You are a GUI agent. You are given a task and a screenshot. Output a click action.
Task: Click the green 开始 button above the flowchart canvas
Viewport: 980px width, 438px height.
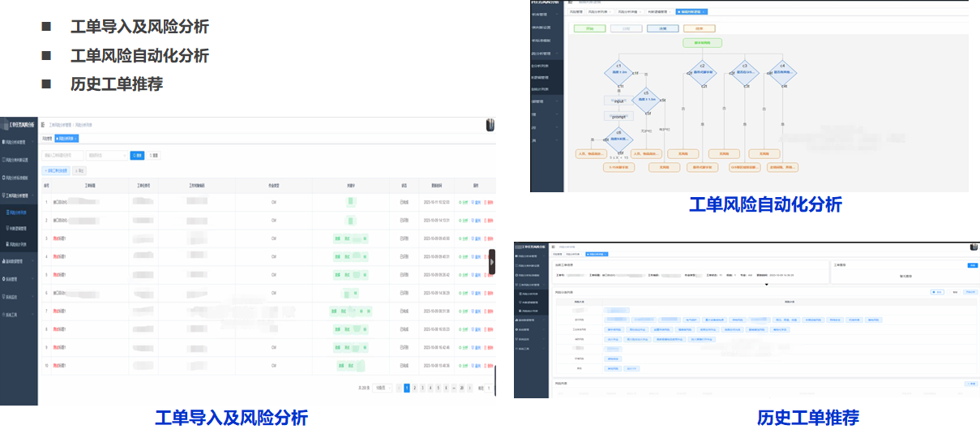589,28
